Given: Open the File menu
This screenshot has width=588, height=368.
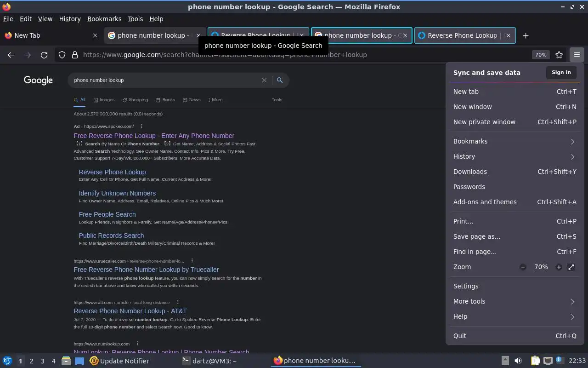Looking at the screenshot, I should [8, 19].
